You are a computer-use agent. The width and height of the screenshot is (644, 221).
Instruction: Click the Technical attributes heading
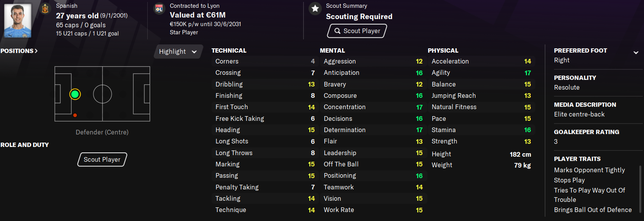[229, 51]
